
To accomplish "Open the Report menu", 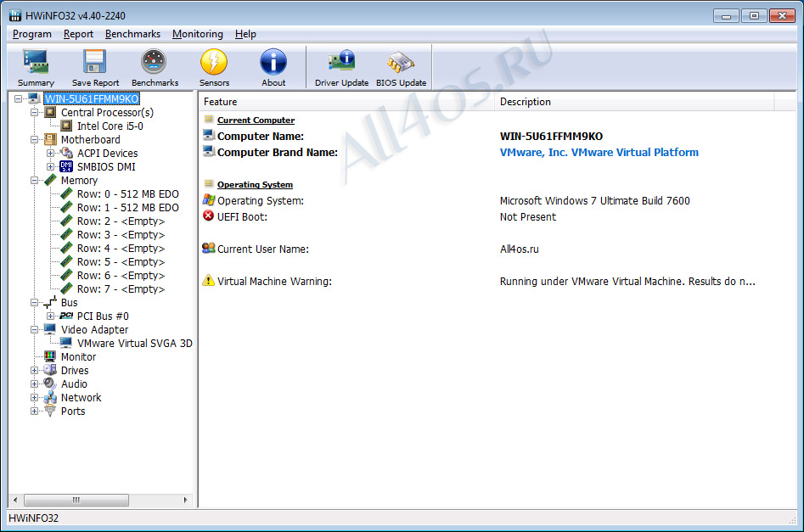I will (x=78, y=34).
